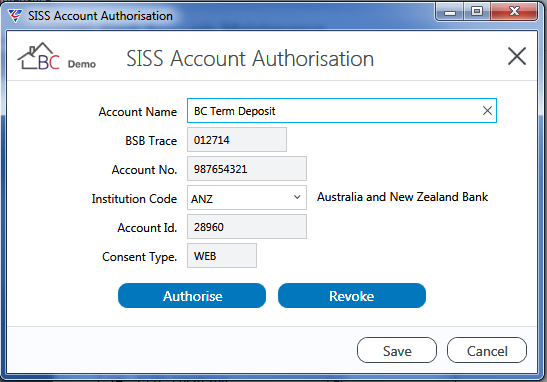
Task: Click the Revoke button
Action: (352, 296)
